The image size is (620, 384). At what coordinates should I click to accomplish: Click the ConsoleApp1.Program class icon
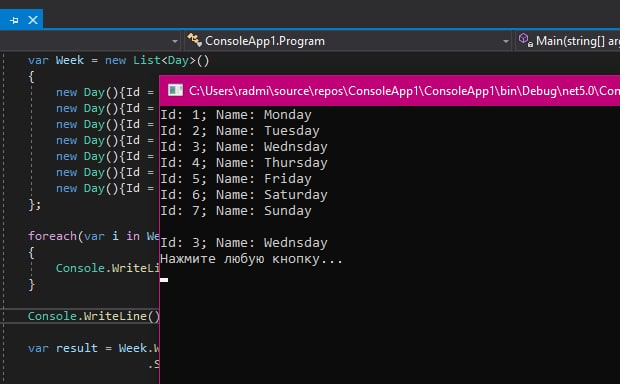pyautogui.click(x=194, y=40)
